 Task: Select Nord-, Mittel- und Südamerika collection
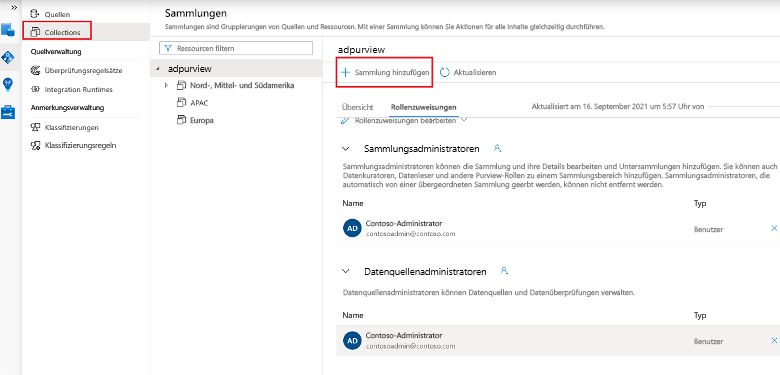coord(242,86)
